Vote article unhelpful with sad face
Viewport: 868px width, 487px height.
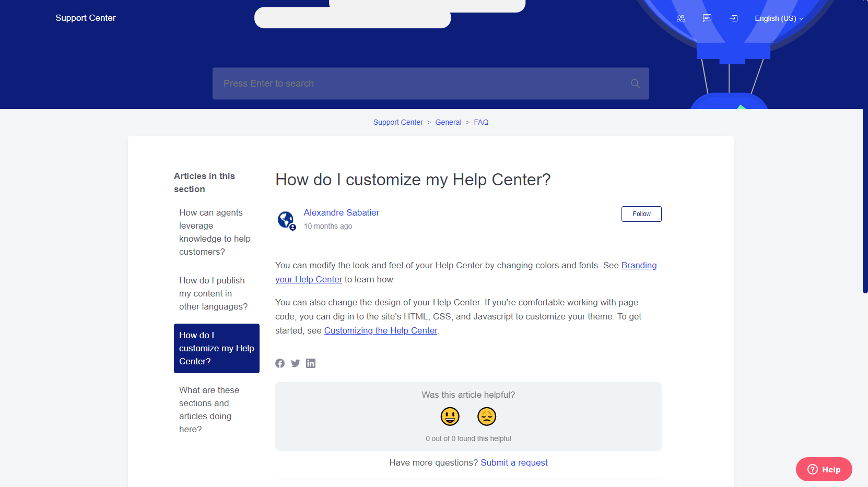[487, 417]
